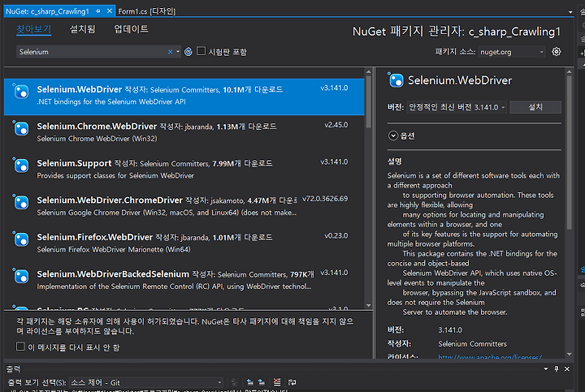This screenshot has width=585, height=392.
Task: Expand the options section
Action: (x=393, y=136)
